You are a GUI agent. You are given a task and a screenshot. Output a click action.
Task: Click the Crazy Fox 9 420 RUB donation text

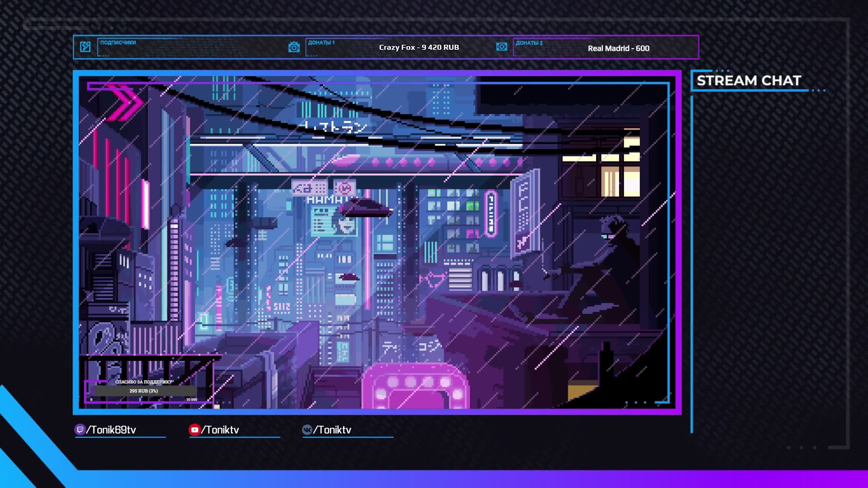[x=419, y=47]
